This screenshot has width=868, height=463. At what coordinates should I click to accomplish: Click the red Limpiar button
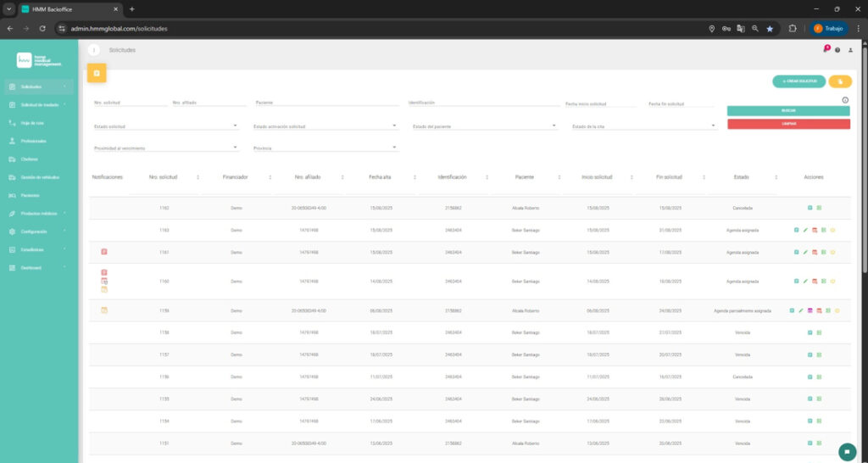click(788, 124)
